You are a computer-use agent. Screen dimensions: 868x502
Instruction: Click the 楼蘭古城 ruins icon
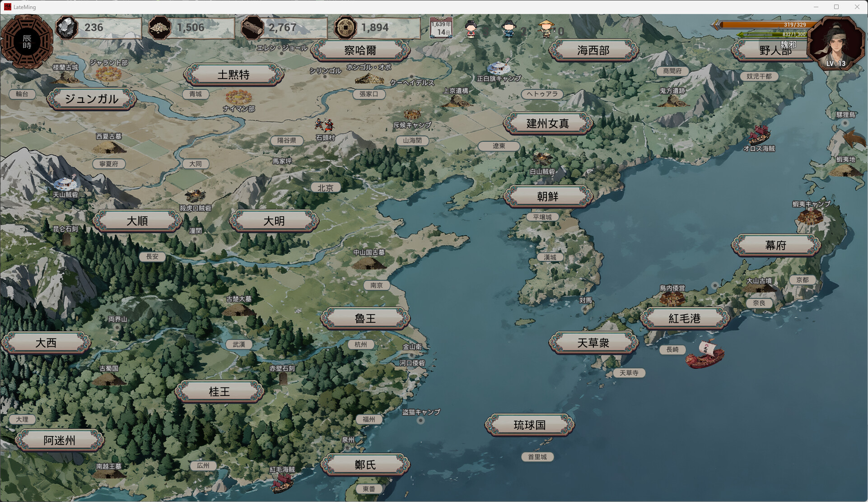(x=66, y=78)
